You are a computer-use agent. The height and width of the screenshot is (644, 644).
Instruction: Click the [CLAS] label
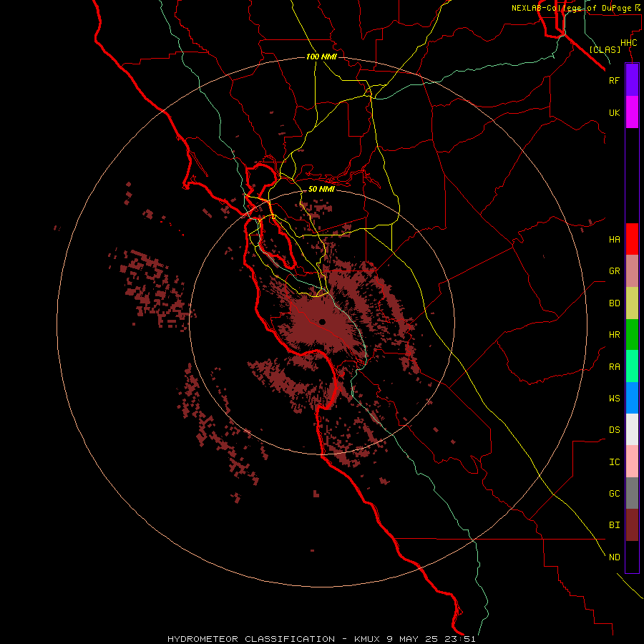605,49
